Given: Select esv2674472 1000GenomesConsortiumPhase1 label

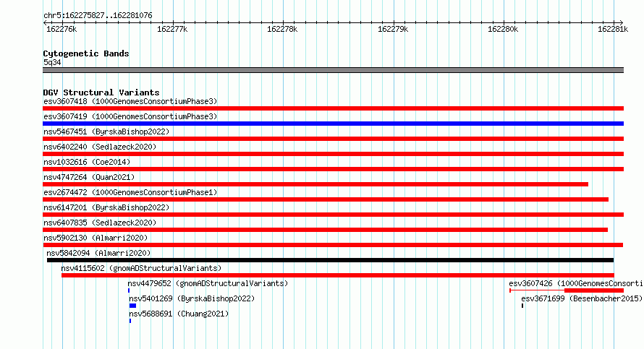Looking at the screenshot, I should (x=130, y=192).
